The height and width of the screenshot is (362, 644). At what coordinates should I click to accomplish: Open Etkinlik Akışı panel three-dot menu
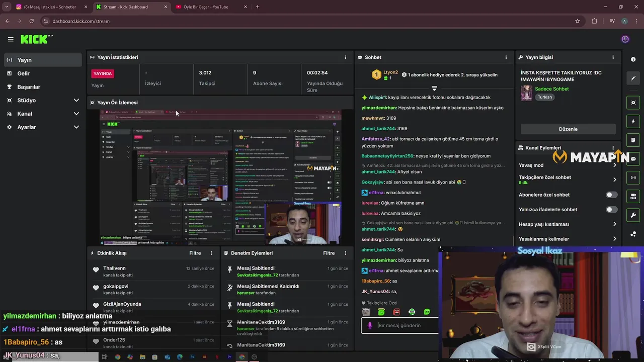pos(211,253)
